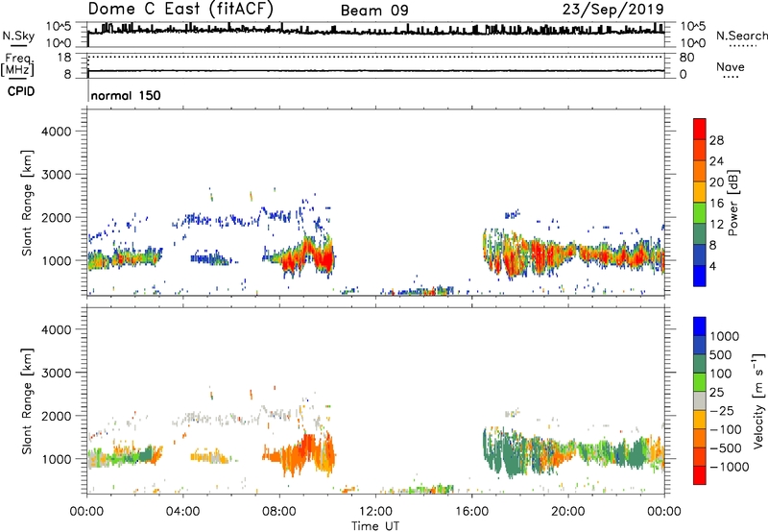Click the '16:00' time tick label
Viewport: 768px width, 532px height.
[471, 512]
